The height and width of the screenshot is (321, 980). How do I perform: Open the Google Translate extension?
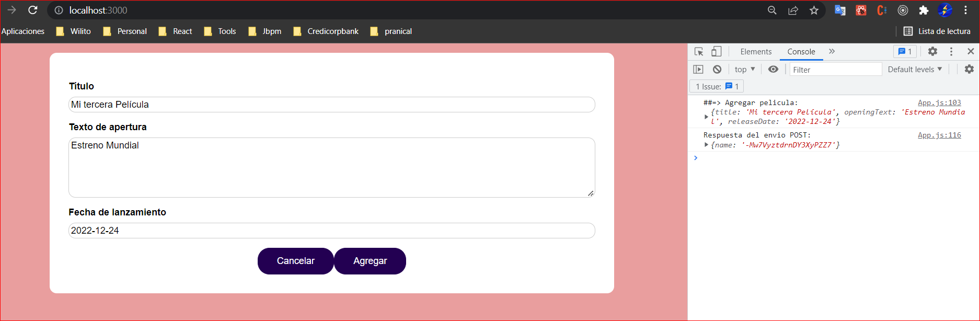840,10
